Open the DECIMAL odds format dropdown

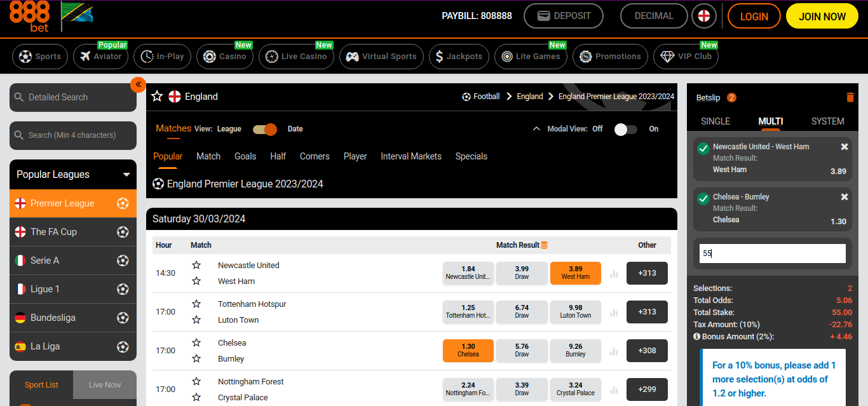(654, 17)
